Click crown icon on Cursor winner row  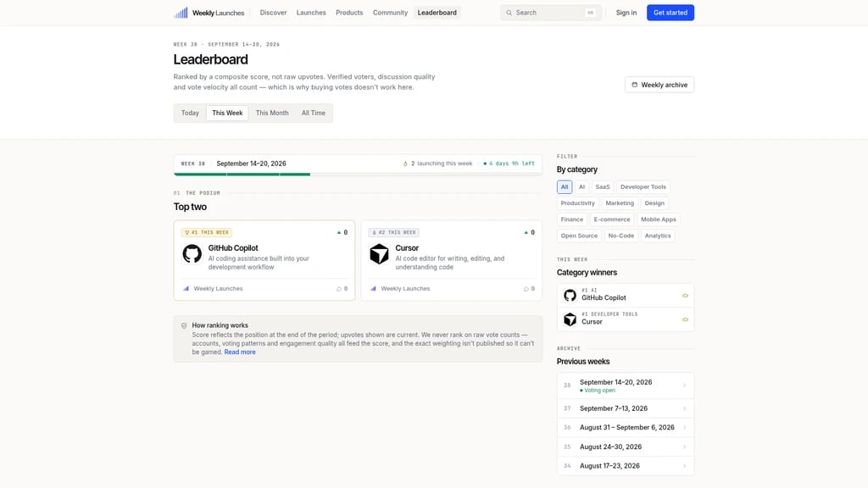(685, 319)
